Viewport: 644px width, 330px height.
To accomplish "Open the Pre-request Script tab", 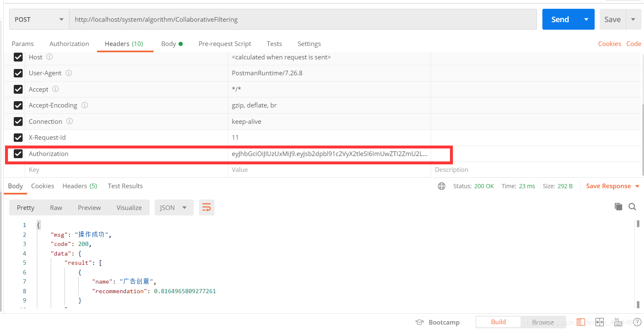I will tap(225, 43).
